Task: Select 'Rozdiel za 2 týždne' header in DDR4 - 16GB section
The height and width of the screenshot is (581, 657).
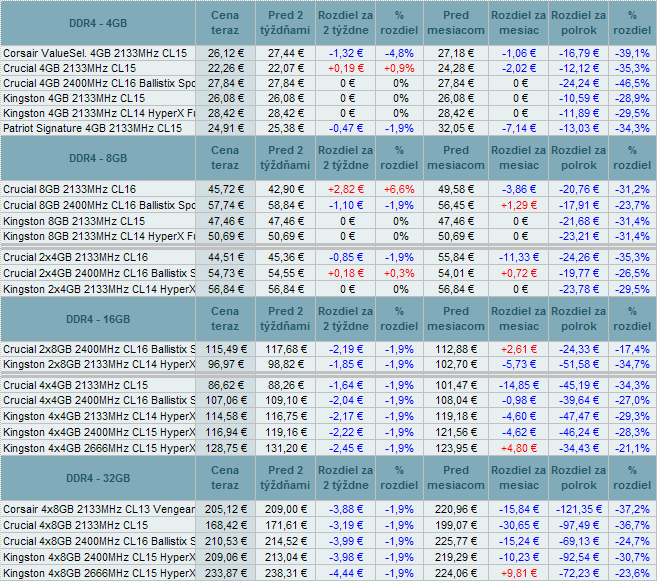Action: click(345, 319)
